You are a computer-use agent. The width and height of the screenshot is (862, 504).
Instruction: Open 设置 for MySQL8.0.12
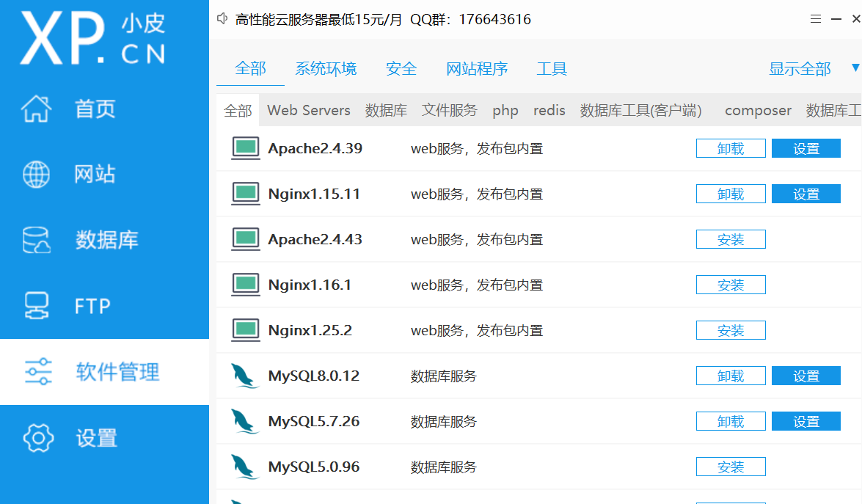[x=806, y=376]
